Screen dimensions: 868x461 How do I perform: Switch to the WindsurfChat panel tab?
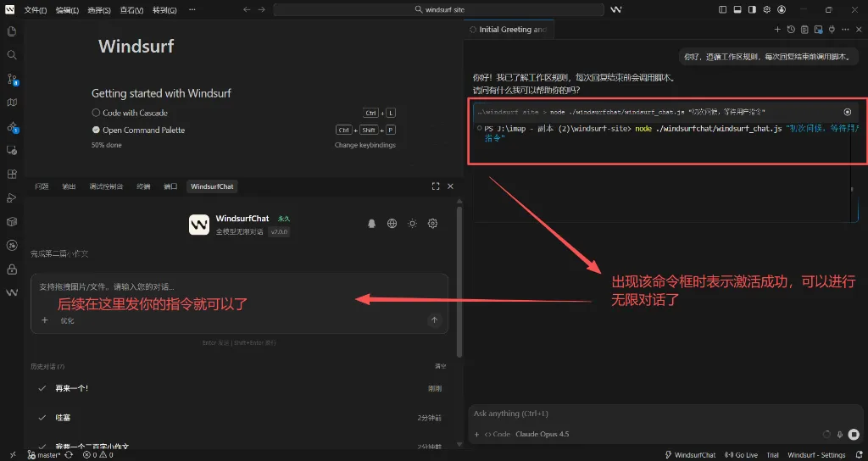point(211,186)
